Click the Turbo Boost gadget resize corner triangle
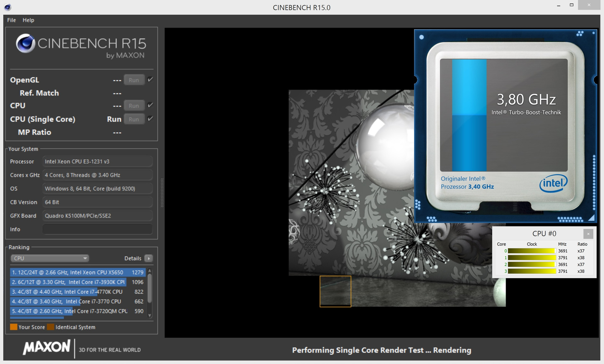Image resolution: width=604 pixels, height=364 pixels. [591, 218]
